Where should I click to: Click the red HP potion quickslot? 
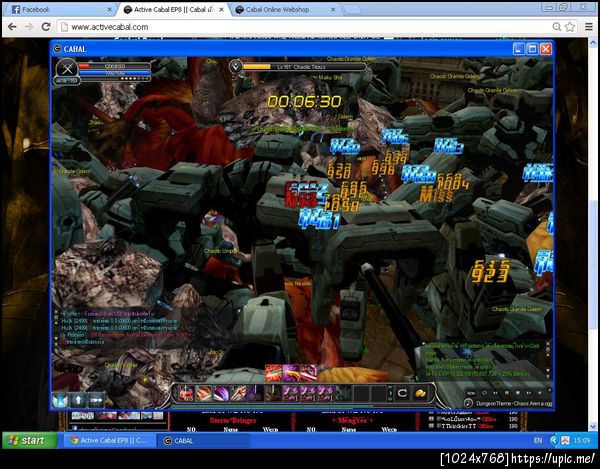(186, 393)
